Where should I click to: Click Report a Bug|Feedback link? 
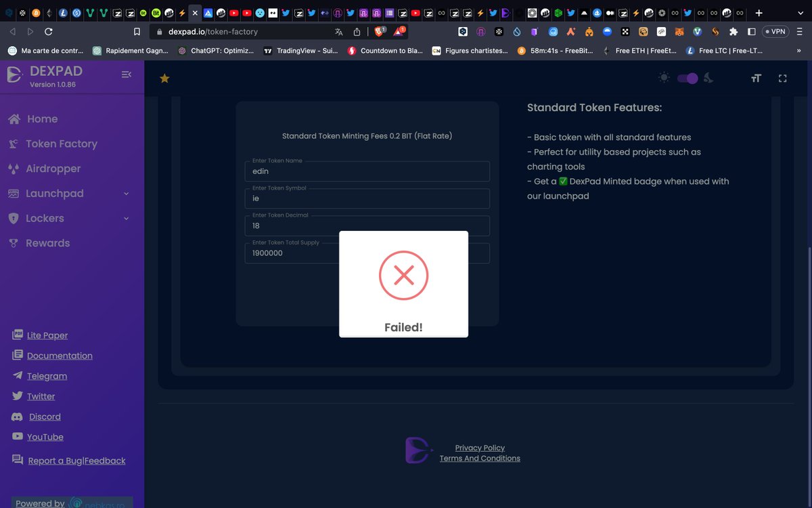[x=76, y=461]
